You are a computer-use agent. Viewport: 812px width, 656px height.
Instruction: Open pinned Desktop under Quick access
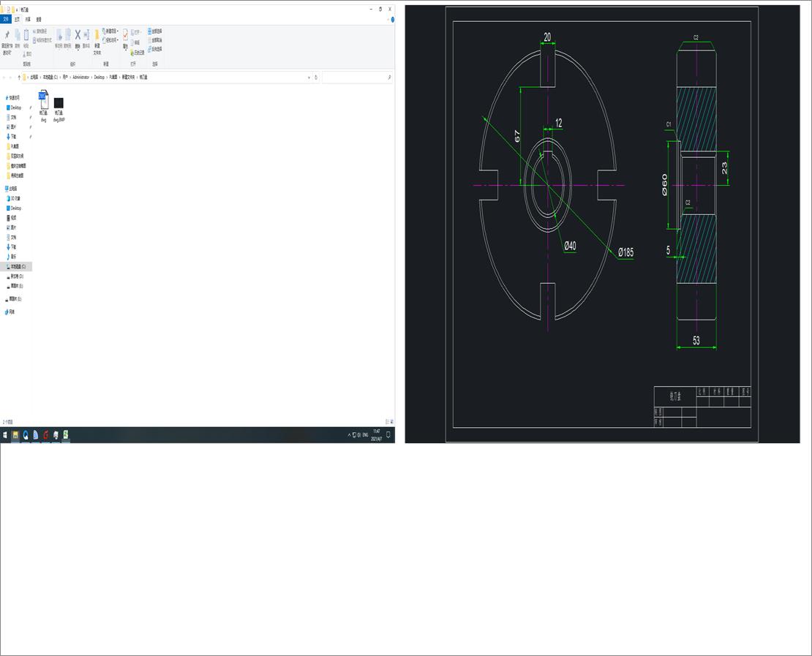pyautogui.click(x=14, y=108)
